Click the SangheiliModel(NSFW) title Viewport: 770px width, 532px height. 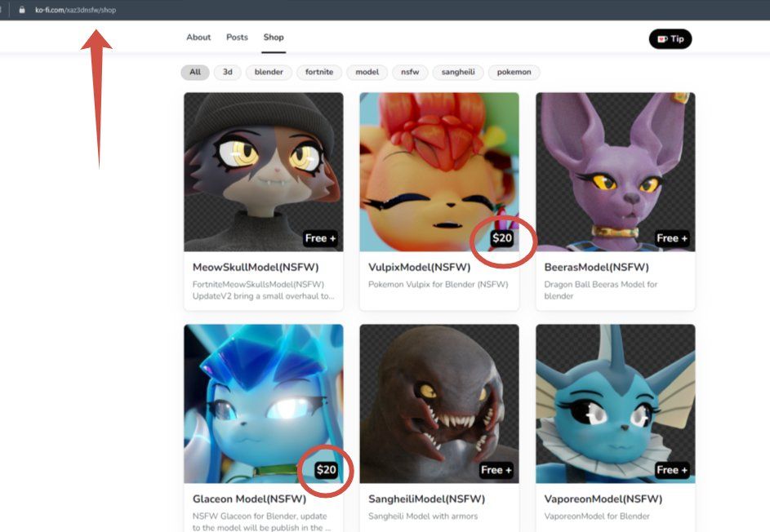point(427,499)
